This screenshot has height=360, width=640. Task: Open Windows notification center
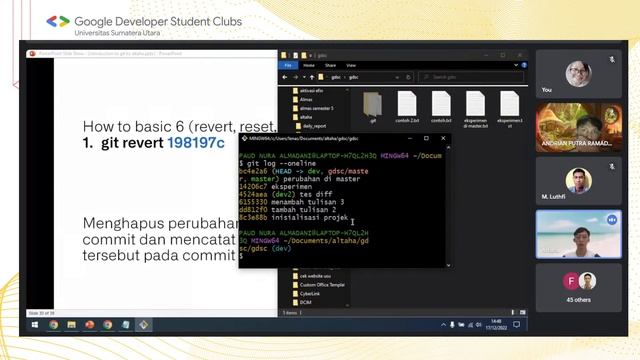pyautogui.click(x=517, y=325)
